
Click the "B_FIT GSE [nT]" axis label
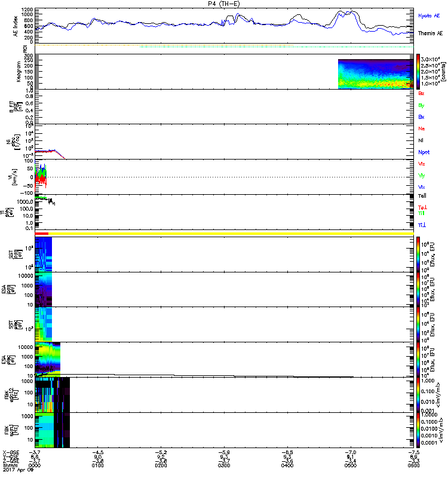point(16,107)
